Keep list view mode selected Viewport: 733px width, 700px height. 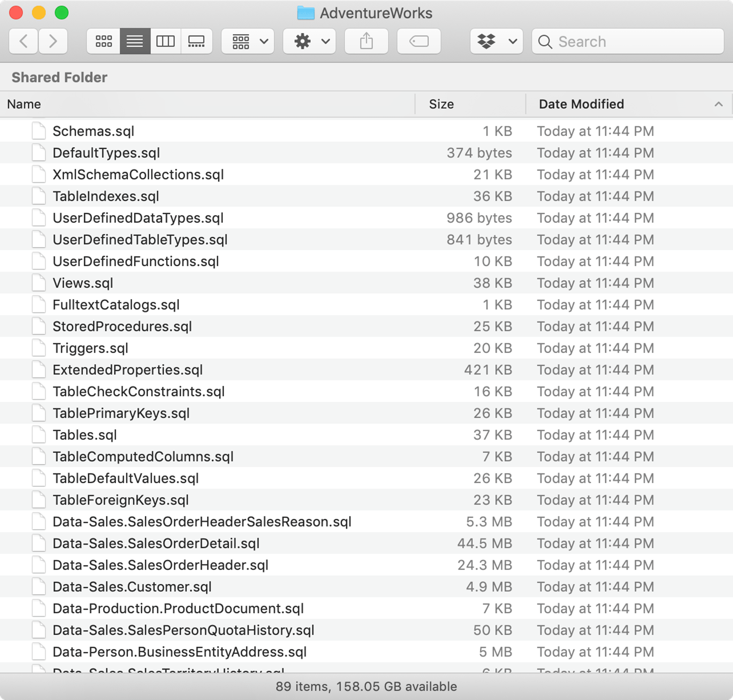[x=134, y=41]
